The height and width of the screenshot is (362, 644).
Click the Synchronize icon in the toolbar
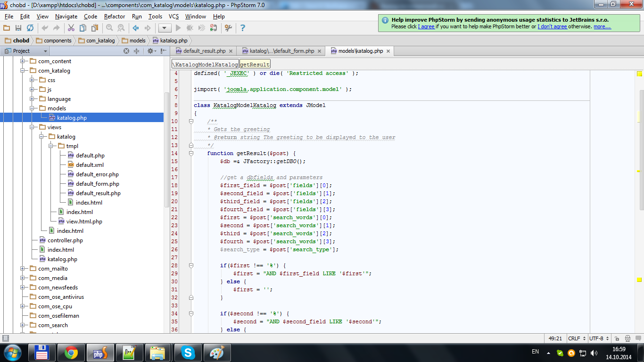[x=30, y=28]
